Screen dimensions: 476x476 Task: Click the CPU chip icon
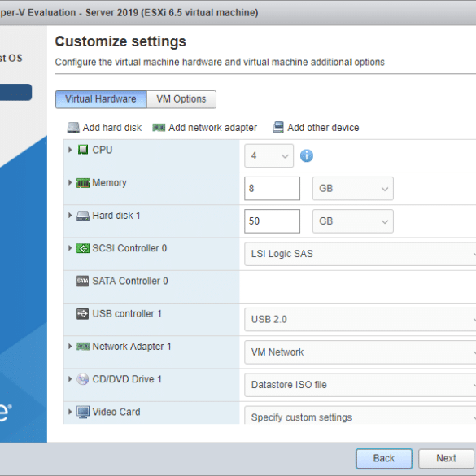[x=83, y=150]
